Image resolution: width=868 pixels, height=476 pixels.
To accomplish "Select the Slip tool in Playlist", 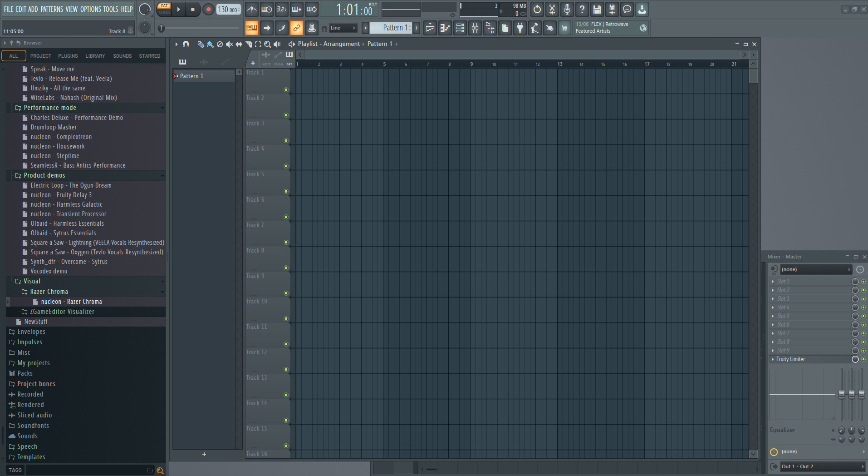I will (239, 44).
